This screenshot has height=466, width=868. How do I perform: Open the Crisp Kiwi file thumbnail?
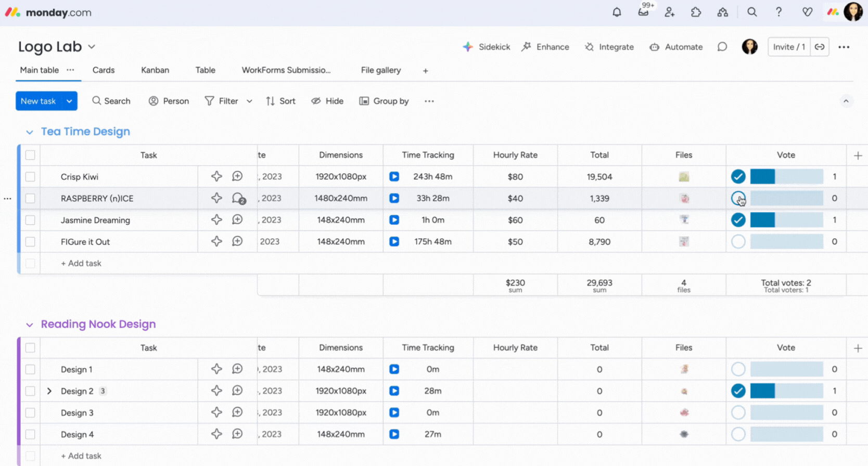click(684, 177)
